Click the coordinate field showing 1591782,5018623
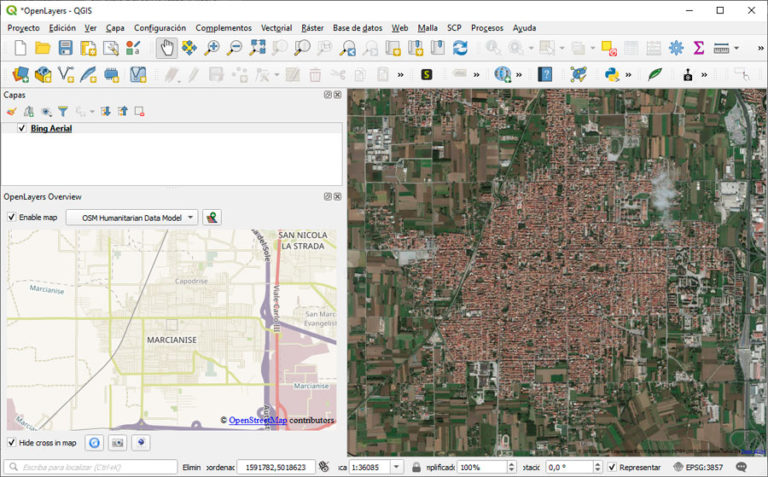This screenshot has height=477, width=768. (276, 467)
